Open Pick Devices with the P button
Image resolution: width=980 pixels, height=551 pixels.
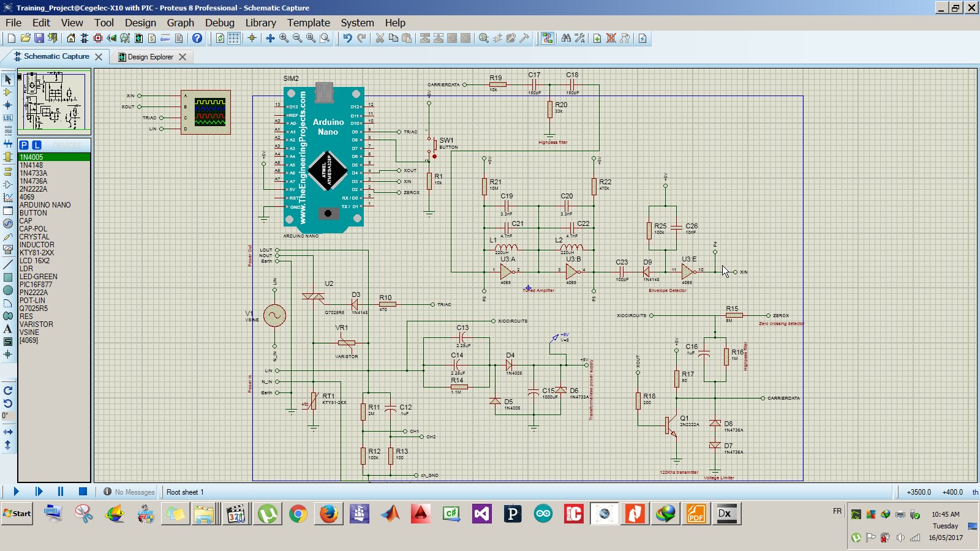[x=23, y=145]
